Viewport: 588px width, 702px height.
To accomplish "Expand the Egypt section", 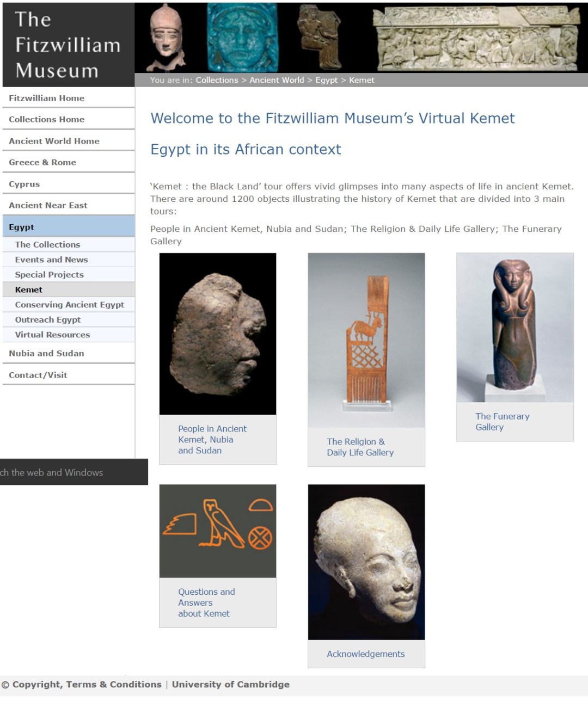I will pos(22,227).
